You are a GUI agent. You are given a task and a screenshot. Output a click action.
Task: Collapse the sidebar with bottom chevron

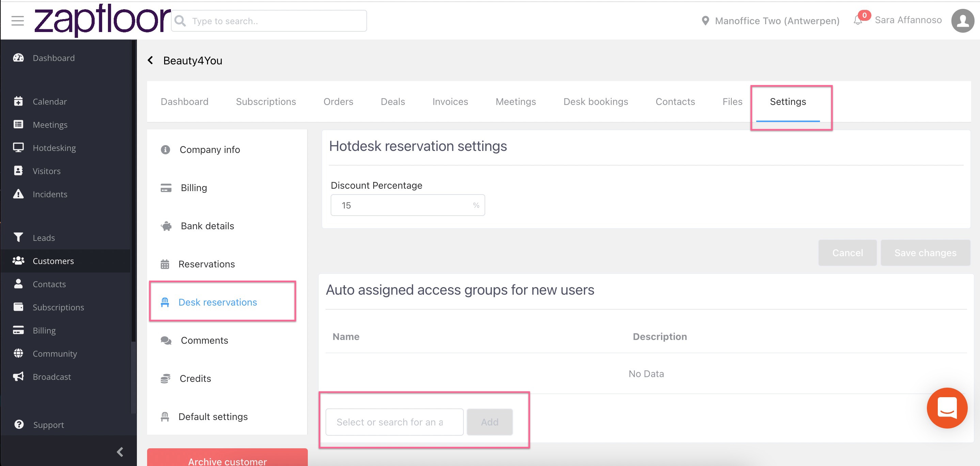click(x=120, y=452)
